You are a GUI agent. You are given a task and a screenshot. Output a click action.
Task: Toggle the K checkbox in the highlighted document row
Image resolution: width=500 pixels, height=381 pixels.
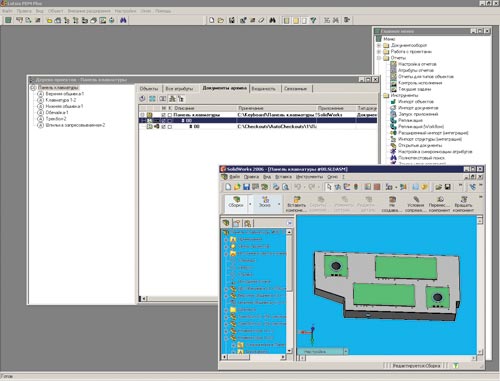click(170, 121)
